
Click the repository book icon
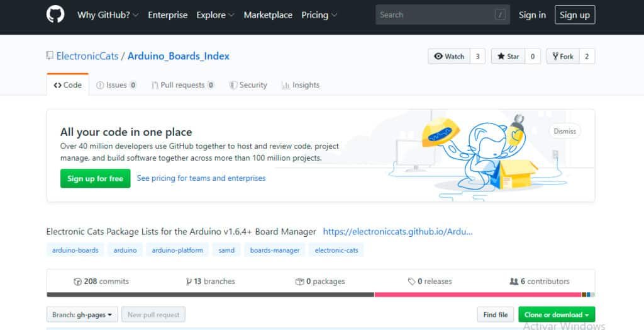pyautogui.click(x=50, y=55)
